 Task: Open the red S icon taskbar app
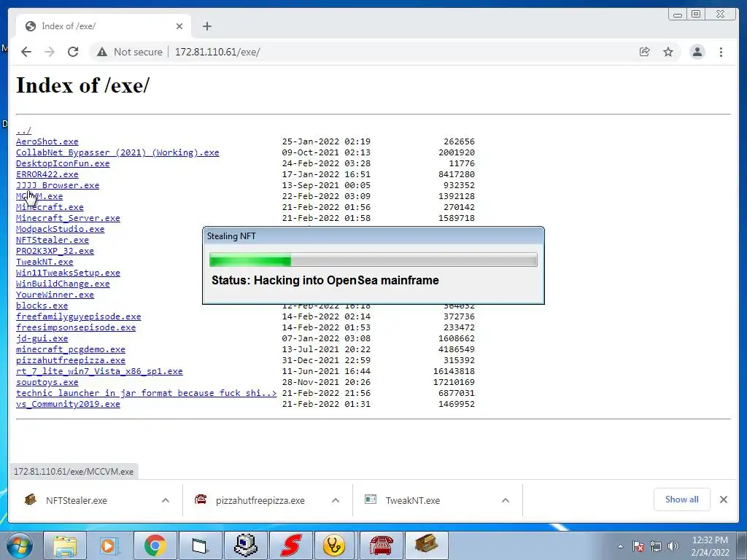[x=290, y=545]
